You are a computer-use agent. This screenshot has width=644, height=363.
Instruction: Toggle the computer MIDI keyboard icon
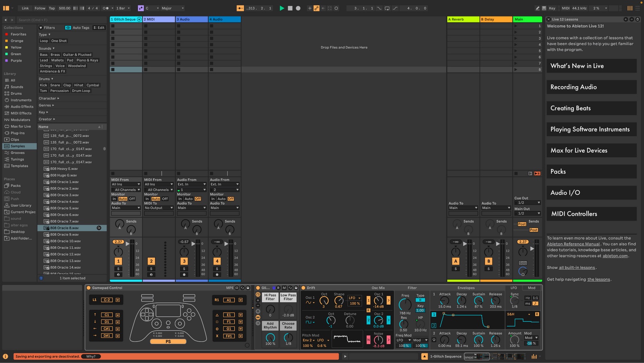tap(544, 8)
